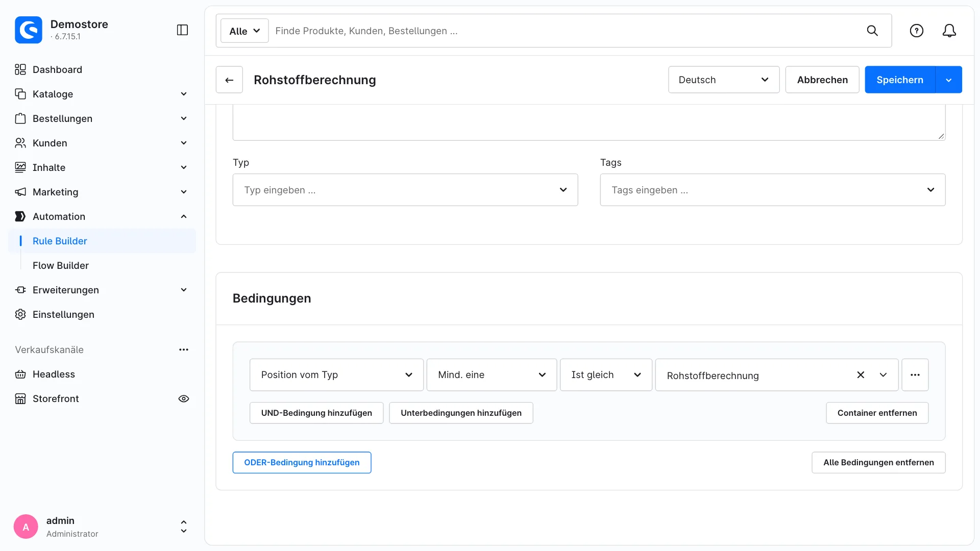Open the Mind. eine dropdown
This screenshot has width=980, height=551.
tap(492, 375)
